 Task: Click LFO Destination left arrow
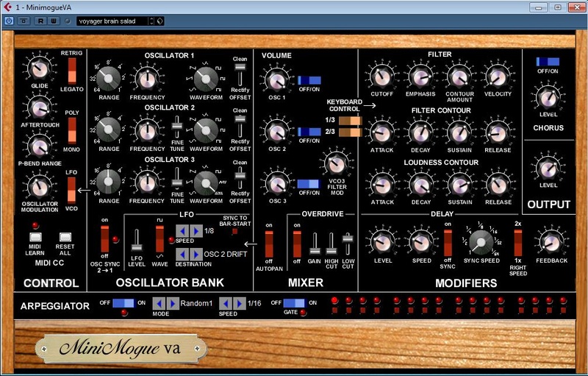point(182,255)
